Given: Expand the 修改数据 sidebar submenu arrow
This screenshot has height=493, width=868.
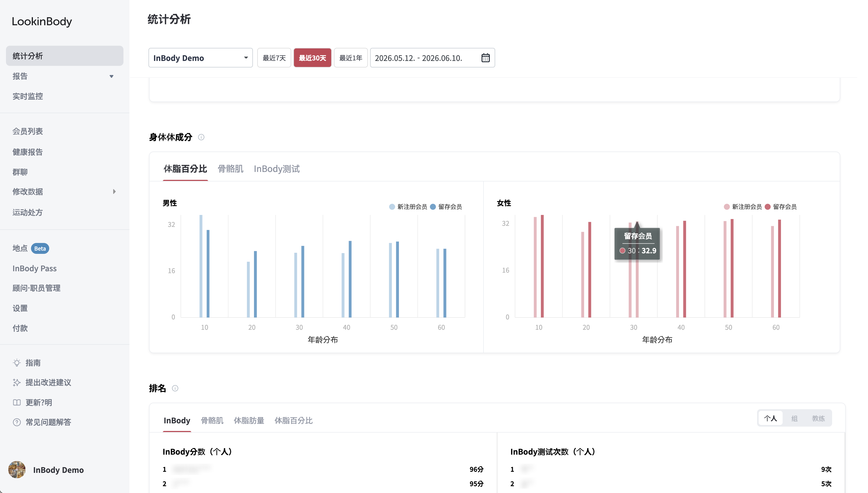Looking at the screenshot, I should (114, 192).
